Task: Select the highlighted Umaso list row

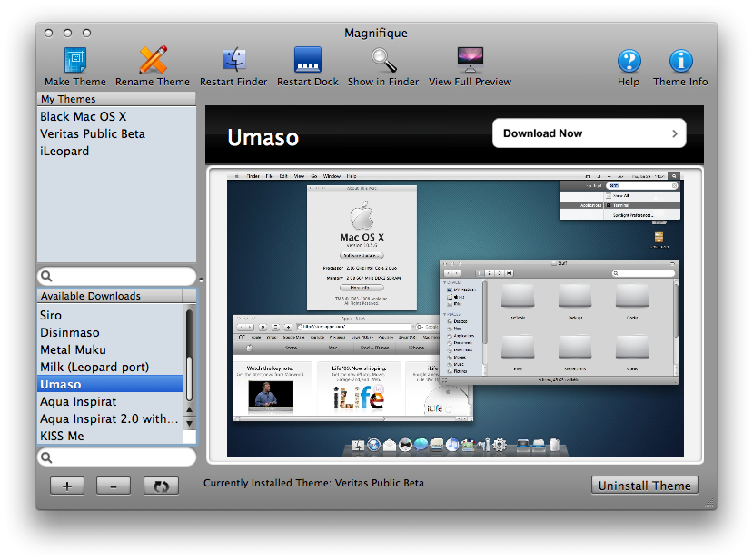Action: pos(110,384)
